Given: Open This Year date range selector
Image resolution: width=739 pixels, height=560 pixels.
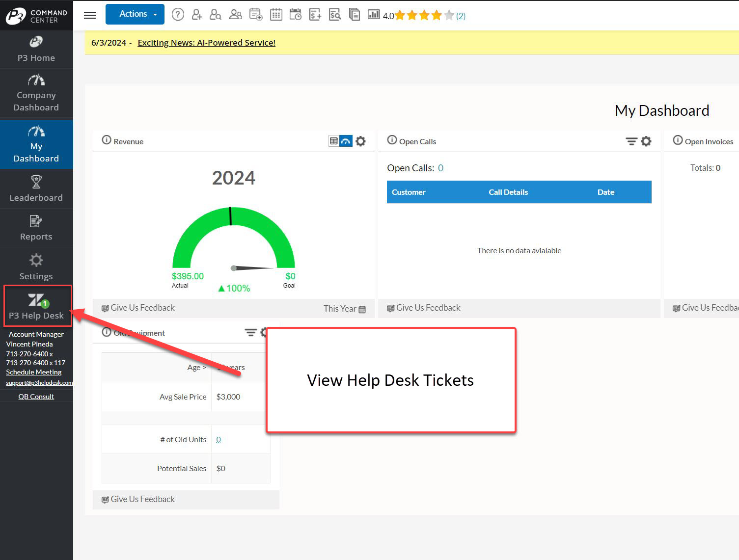Looking at the screenshot, I should [345, 309].
